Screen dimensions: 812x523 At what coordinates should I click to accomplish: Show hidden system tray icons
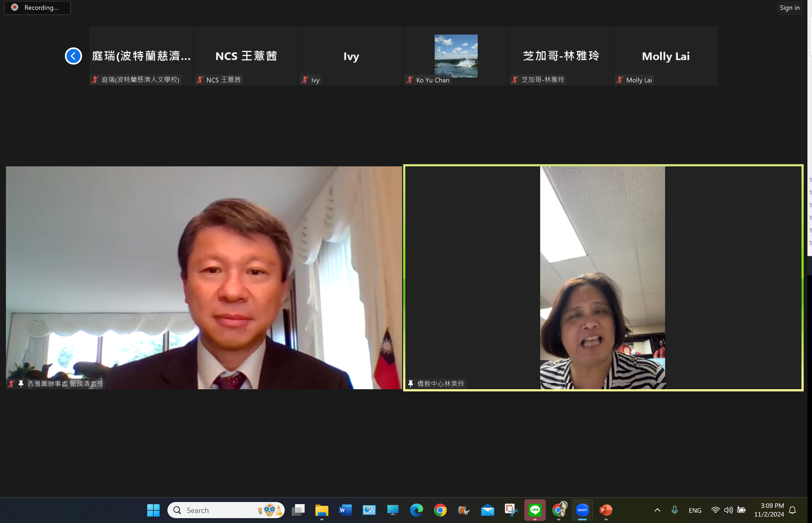click(657, 510)
